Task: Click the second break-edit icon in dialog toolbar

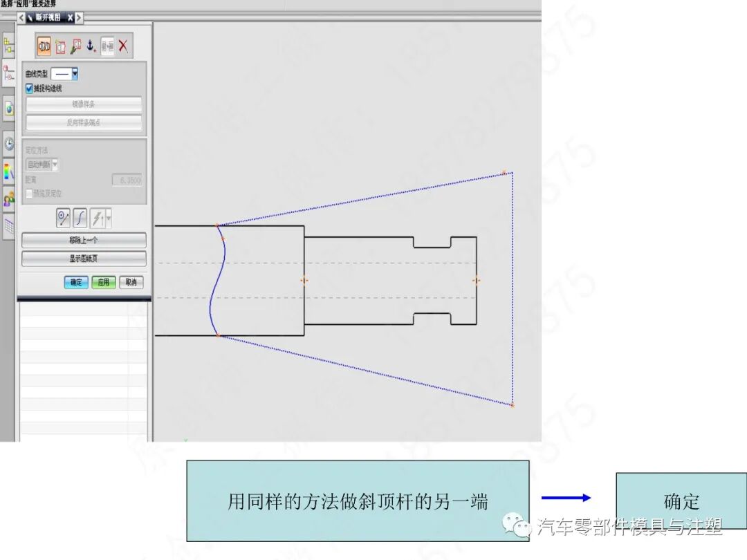Action: [60, 46]
